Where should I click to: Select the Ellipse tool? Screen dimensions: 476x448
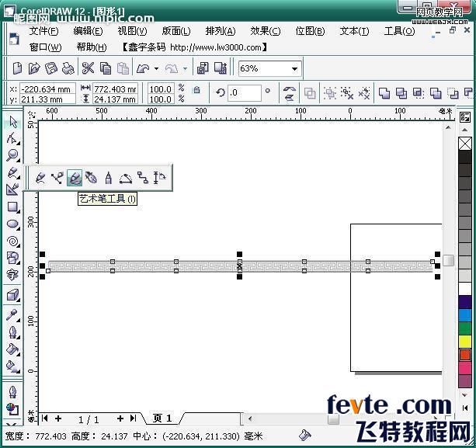pos(13,224)
